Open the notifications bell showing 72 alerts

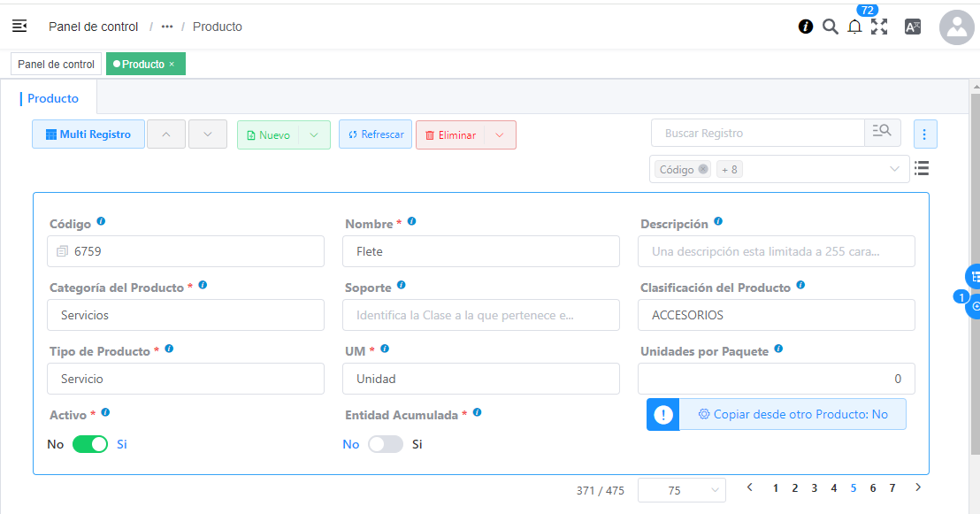[x=854, y=27]
